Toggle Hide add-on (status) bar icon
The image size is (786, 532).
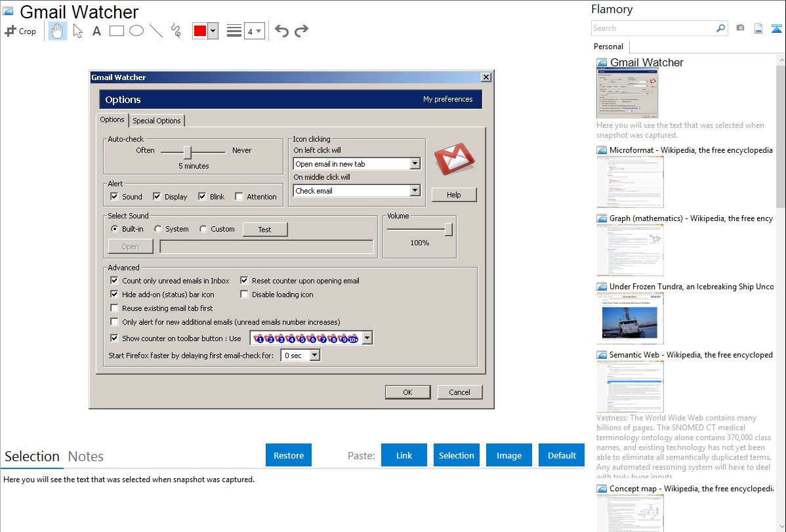(114, 295)
